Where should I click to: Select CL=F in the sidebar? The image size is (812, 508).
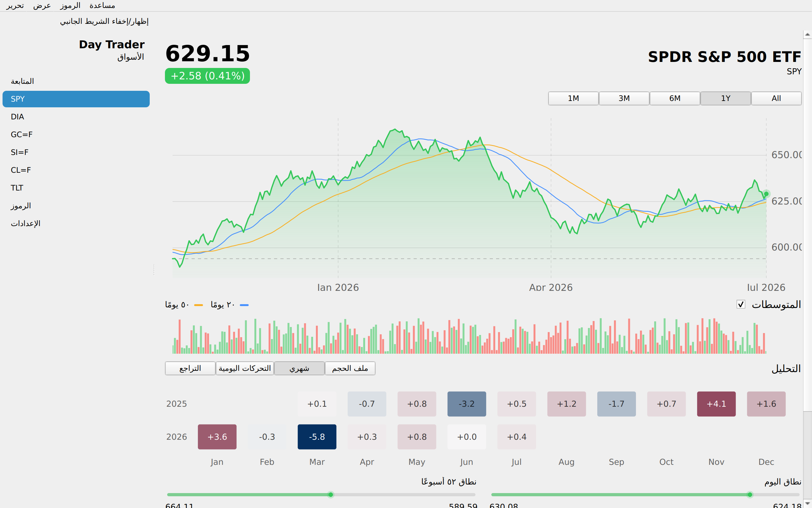(76, 170)
